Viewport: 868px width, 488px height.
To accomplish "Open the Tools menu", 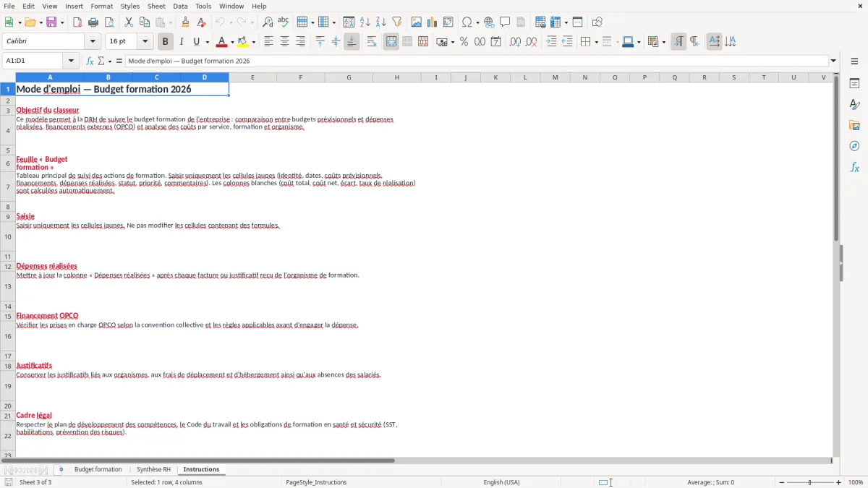I will click(x=203, y=6).
